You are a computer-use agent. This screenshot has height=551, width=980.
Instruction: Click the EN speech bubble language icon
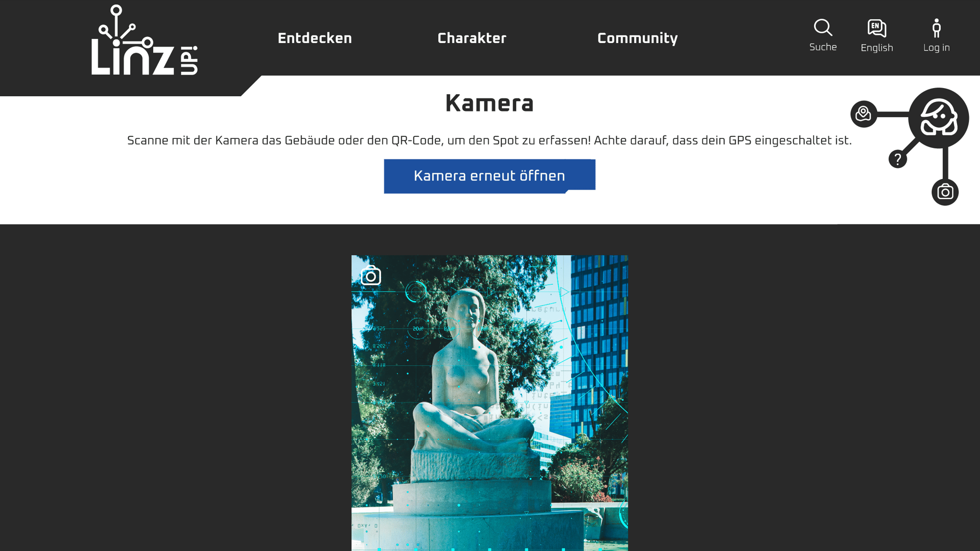pos(877,28)
